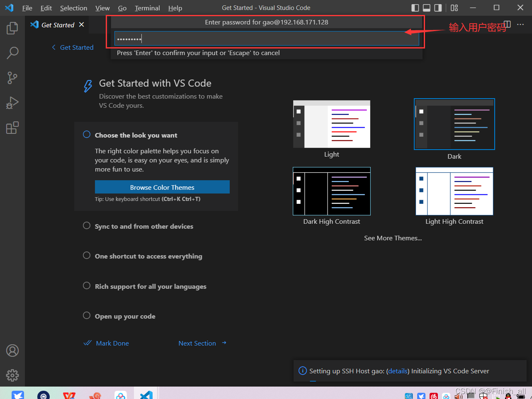
Task: Choose the Light theme thumbnail
Action: tap(332, 124)
